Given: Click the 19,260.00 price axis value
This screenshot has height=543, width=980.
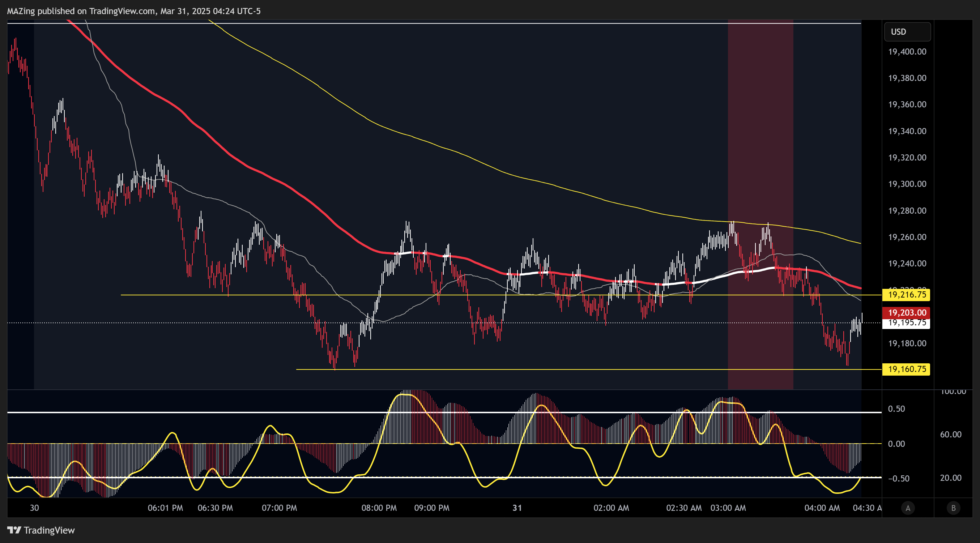Looking at the screenshot, I should click(x=907, y=237).
